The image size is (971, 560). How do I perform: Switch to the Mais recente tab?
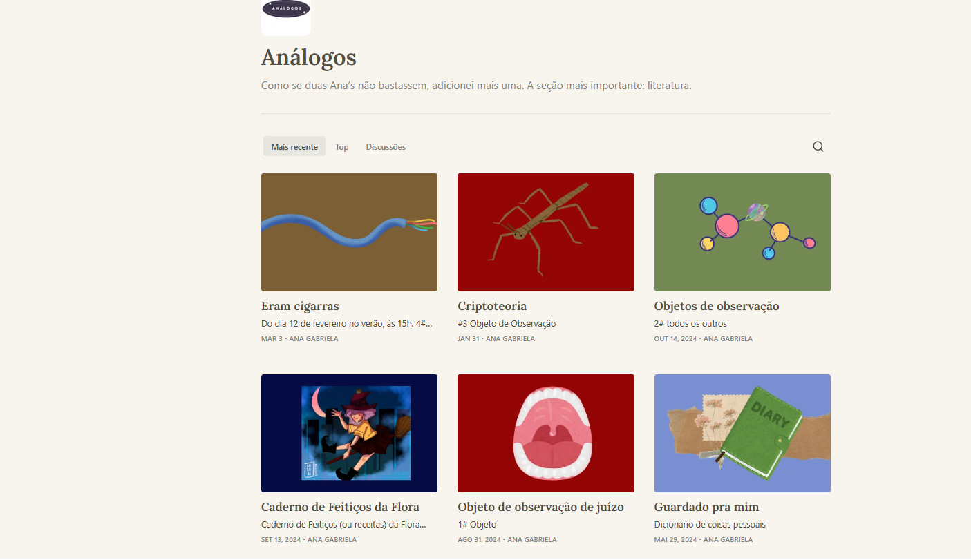(294, 146)
